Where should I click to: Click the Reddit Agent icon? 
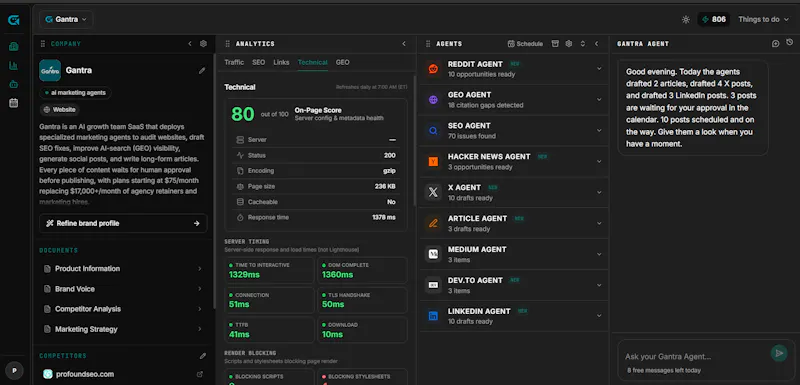[x=433, y=69]
